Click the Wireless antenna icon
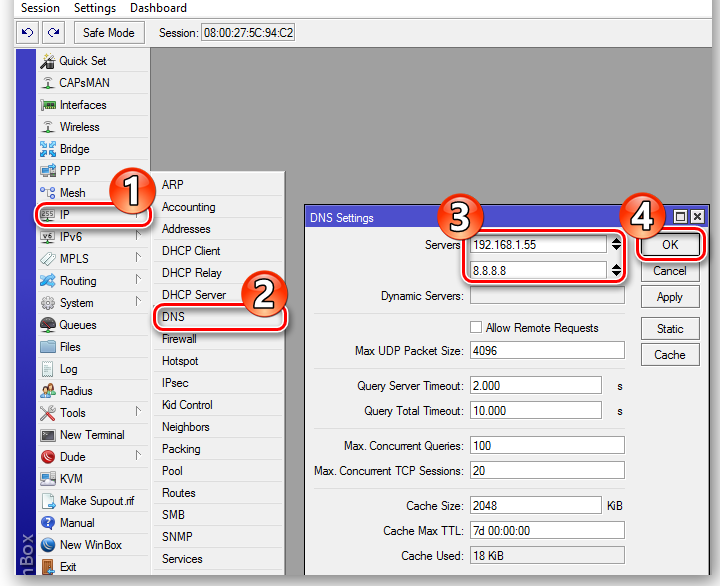 pos(48,126)
